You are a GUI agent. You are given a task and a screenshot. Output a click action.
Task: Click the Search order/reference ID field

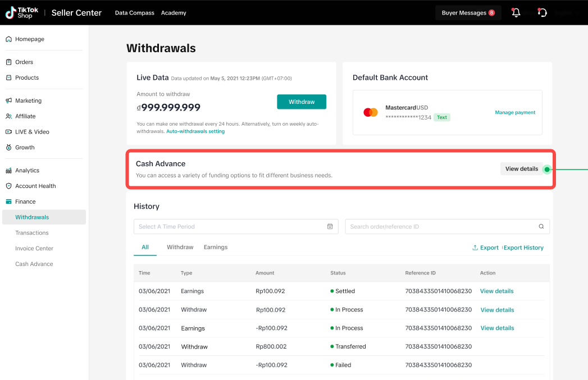[447, 226]
